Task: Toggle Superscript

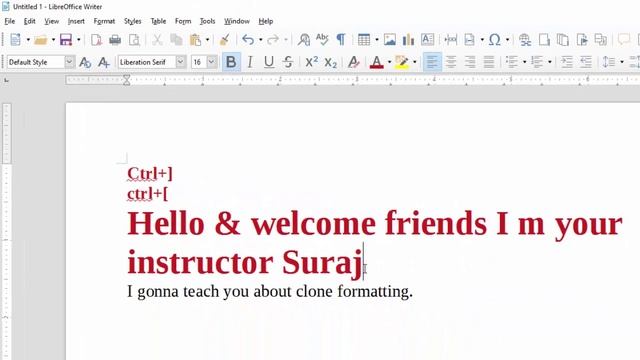Action: 311,62
